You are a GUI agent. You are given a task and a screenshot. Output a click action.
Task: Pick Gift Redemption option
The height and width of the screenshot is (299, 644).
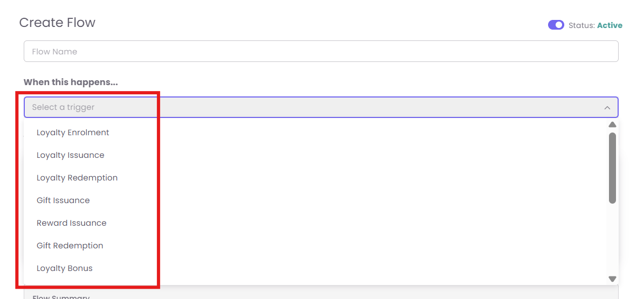(70, 246)
